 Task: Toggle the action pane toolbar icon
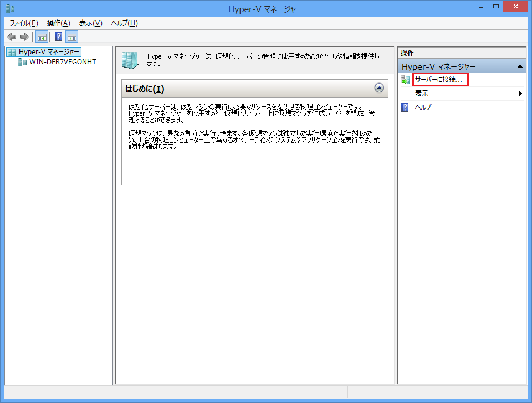72,37
